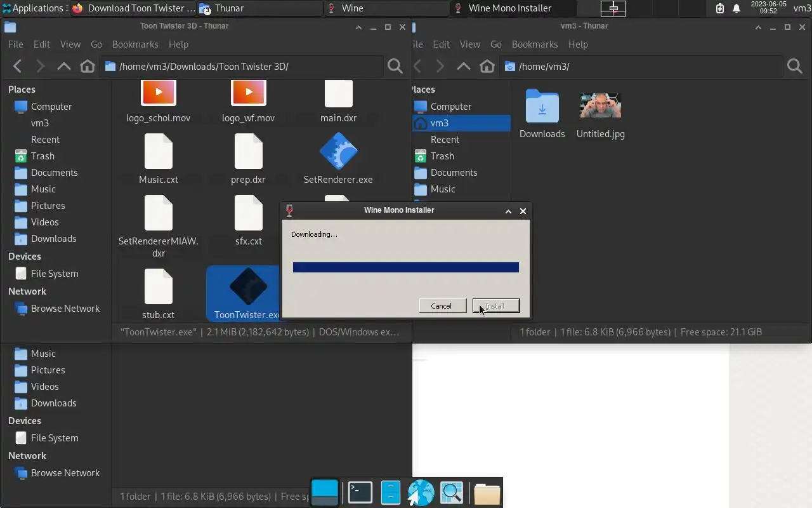Go back in Toon Twister 3D window
The image size is (812, 508).
click(x=18, y=66)
